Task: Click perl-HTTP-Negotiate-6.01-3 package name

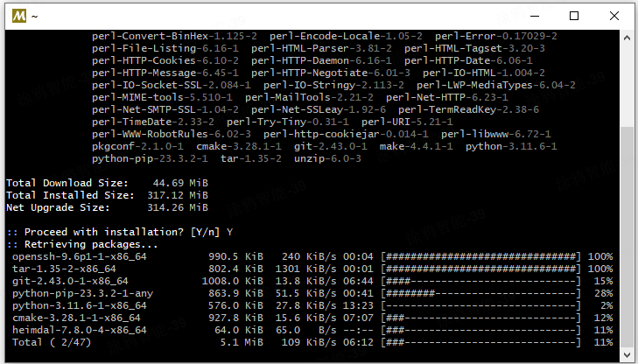Action: [331, 73]
